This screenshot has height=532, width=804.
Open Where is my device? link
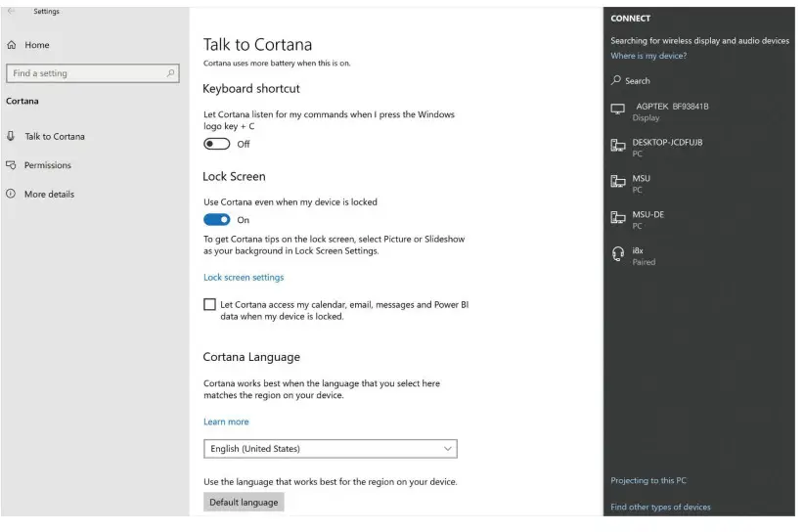click(648, 56)
